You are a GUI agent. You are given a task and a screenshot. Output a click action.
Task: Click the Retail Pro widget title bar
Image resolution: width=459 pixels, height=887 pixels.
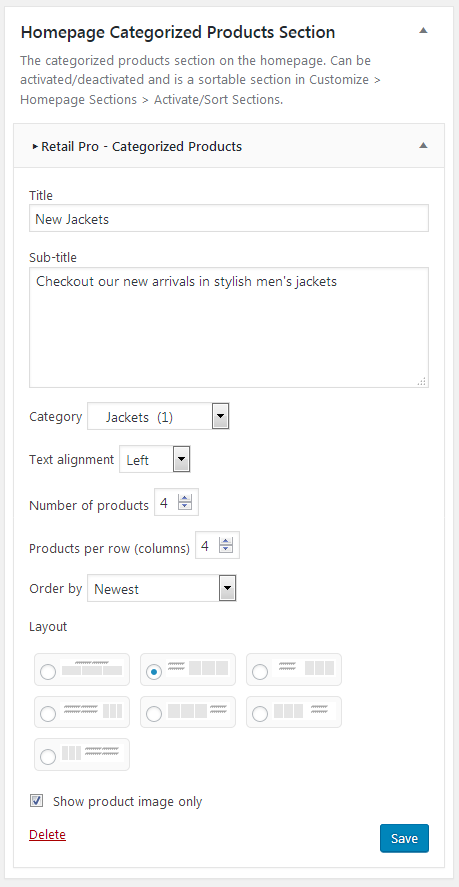click(x=229, y=147)
